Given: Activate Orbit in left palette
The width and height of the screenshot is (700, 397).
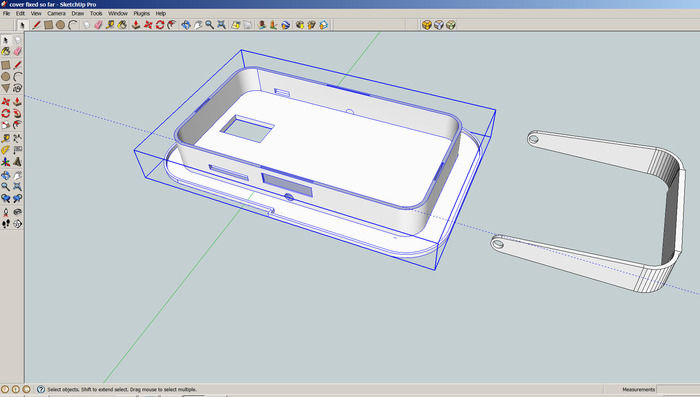Looking at the screenshot, I should [6, 176].
